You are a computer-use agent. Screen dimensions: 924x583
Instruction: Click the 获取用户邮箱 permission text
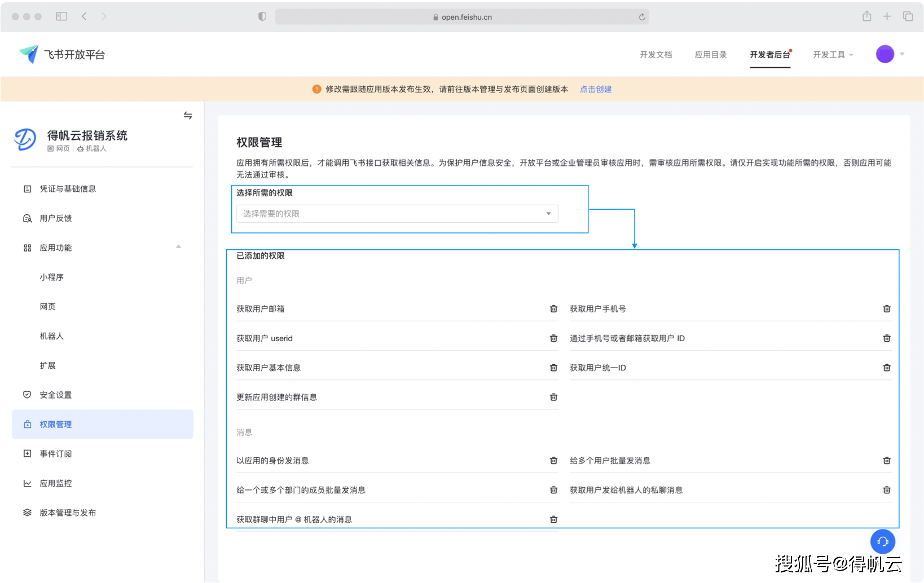[x=261, y=309]
